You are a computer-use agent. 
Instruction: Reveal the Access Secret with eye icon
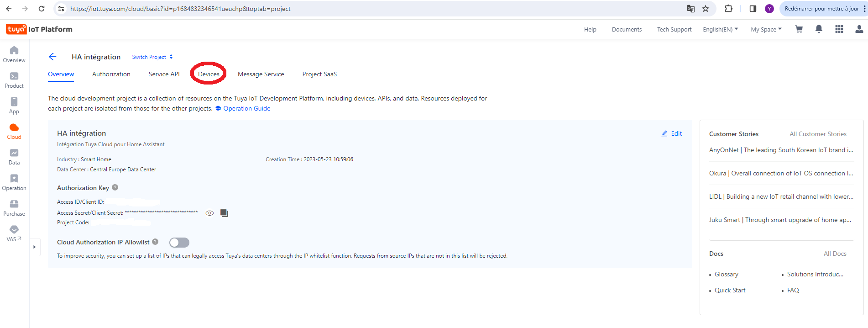[x=209, y=213]
